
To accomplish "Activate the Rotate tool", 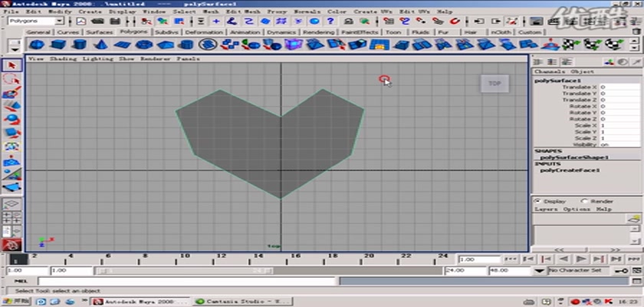I will coord(11,119).
